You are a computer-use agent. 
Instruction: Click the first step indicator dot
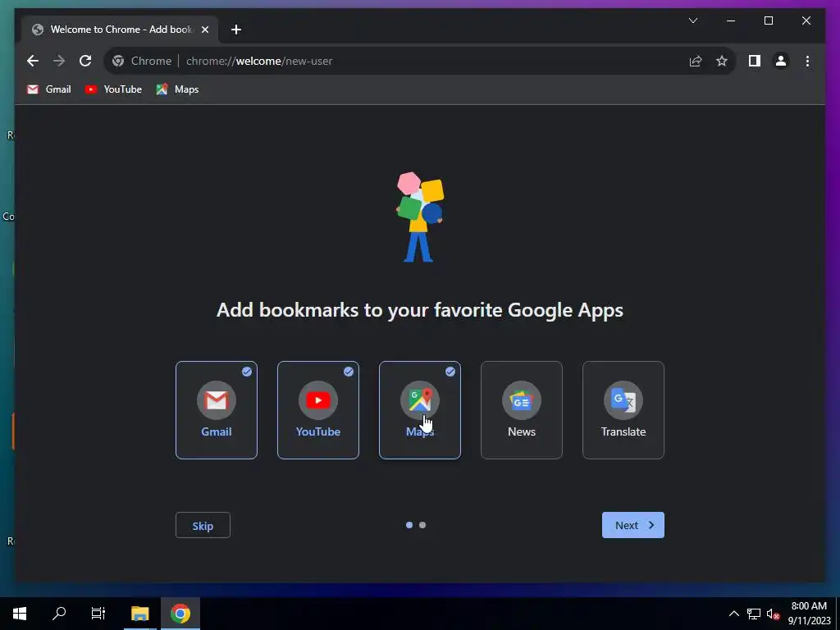tap(409, 525)
